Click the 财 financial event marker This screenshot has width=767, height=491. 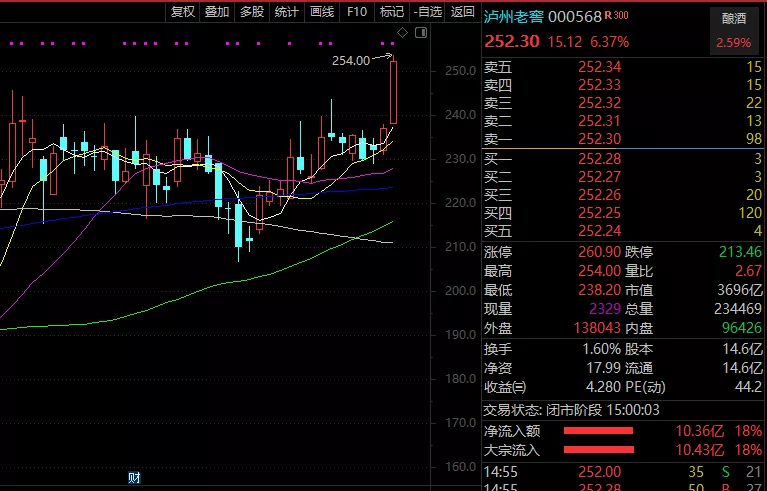coord(134,478)
